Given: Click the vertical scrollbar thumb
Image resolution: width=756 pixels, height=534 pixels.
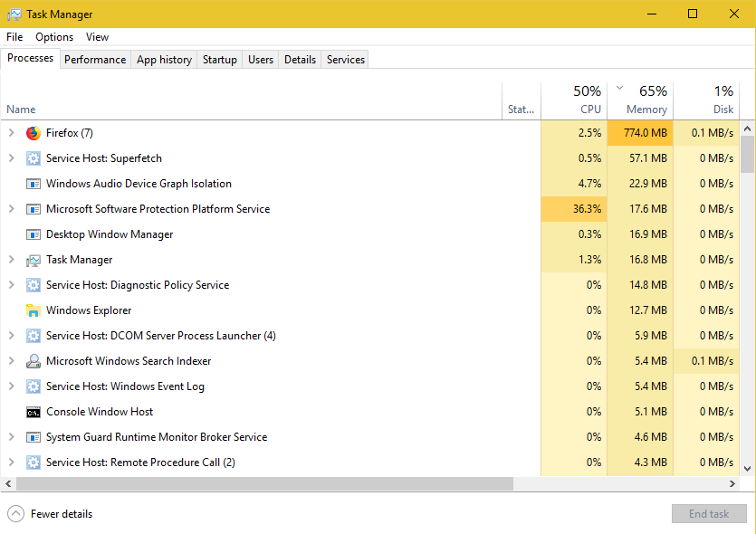Looking at the screenshot, I should point(747,154).
